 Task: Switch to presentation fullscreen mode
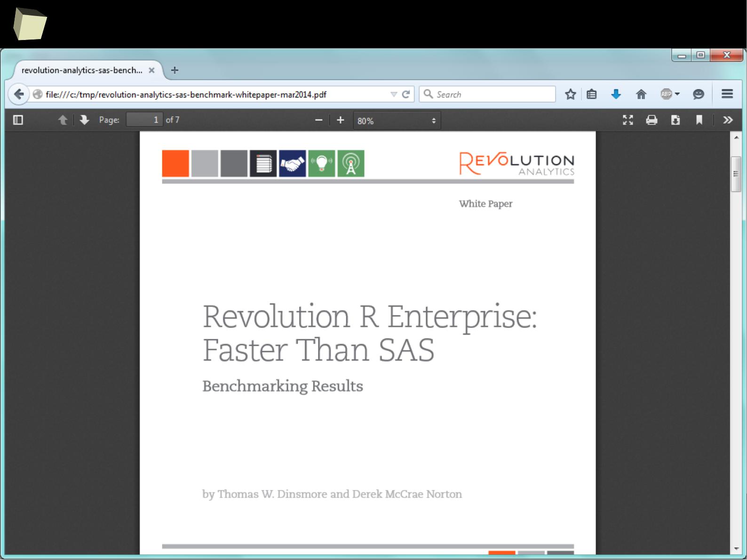tap(628, 120)
